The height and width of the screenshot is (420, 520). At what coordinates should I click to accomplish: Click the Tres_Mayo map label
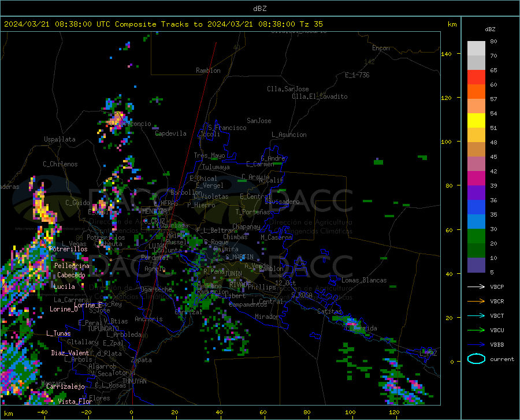209,155
